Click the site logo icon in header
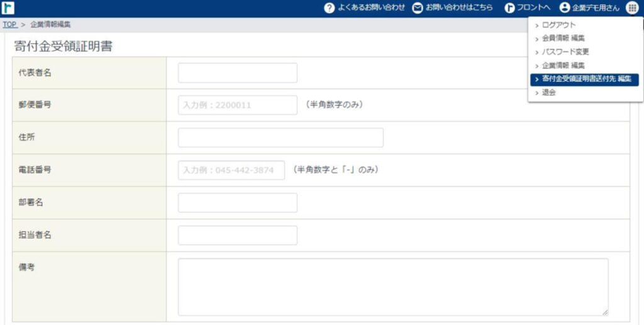Viewport: 644px width, 325px height. click(8, 8)
